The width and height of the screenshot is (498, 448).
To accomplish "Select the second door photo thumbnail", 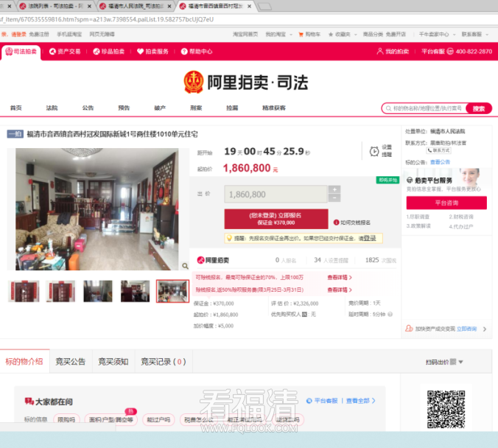I will pyautogui.click(x=60, y=291).
